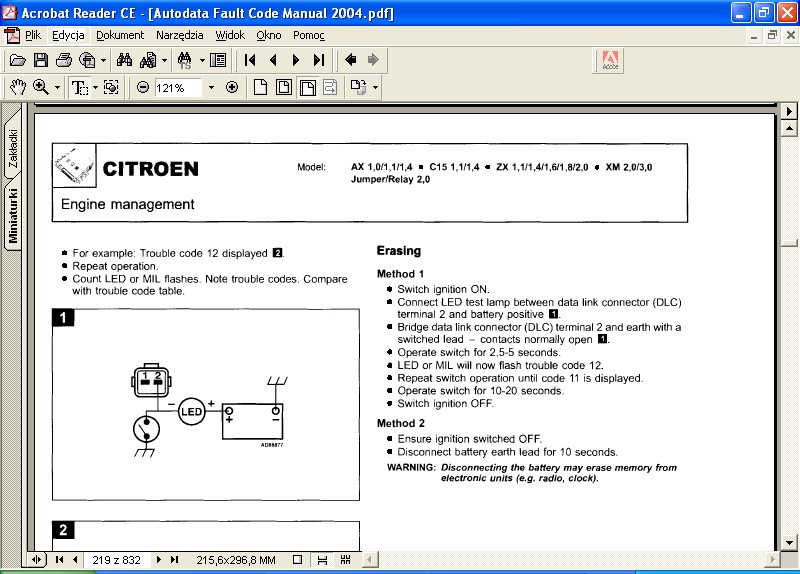Select Continuous Facing layout in status bar
800x574 pixels.
click(x=345, y=560)
